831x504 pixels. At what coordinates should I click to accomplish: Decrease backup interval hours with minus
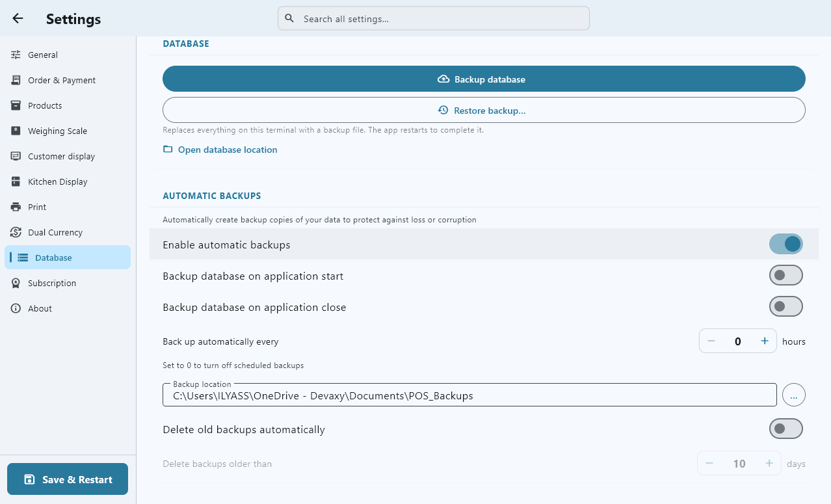click(x=711, y=341)
